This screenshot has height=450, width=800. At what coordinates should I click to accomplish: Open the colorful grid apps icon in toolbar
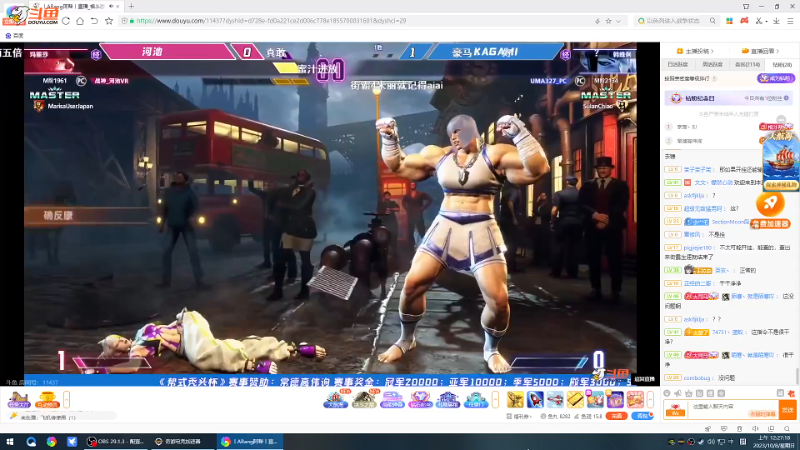(730, 21)
